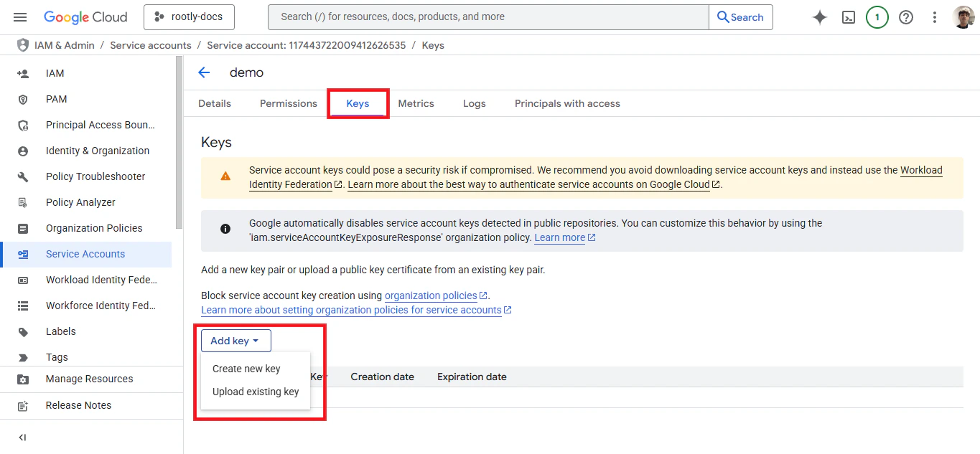980x454 pixels.
Task: Click the organization policies link
Action: pos(431,295)
